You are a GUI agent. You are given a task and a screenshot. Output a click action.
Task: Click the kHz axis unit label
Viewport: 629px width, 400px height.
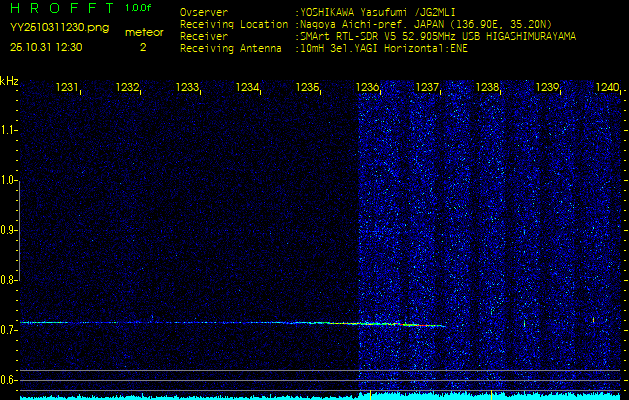click(9, 80)
